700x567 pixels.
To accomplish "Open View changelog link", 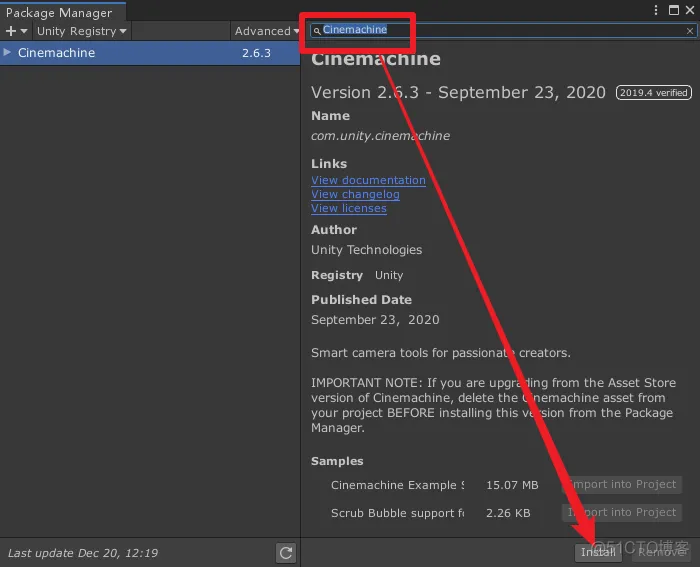I will [x=355, y=194].
